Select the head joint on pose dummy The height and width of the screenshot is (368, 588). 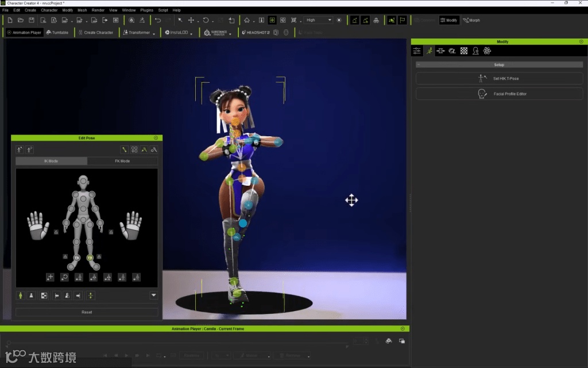[83, 181]
